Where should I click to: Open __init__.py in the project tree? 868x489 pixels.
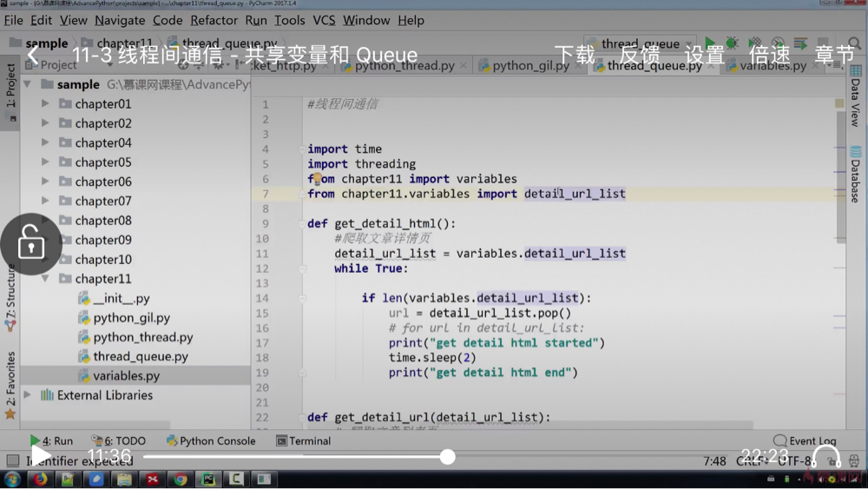click(x=114, y=299)
